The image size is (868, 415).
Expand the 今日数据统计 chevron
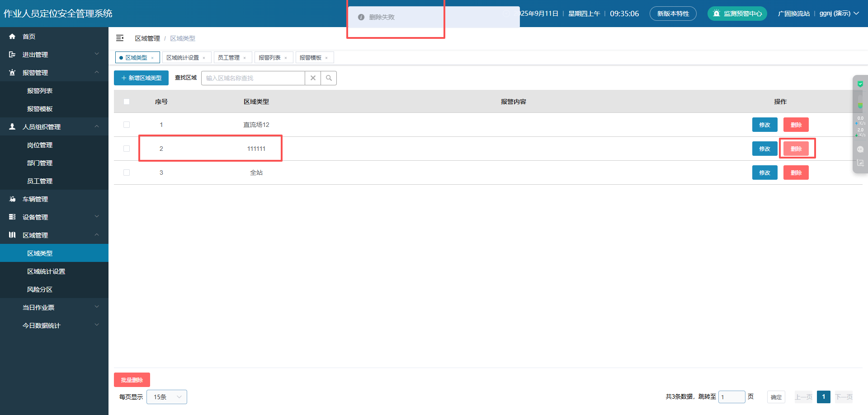tap(97, 325)
